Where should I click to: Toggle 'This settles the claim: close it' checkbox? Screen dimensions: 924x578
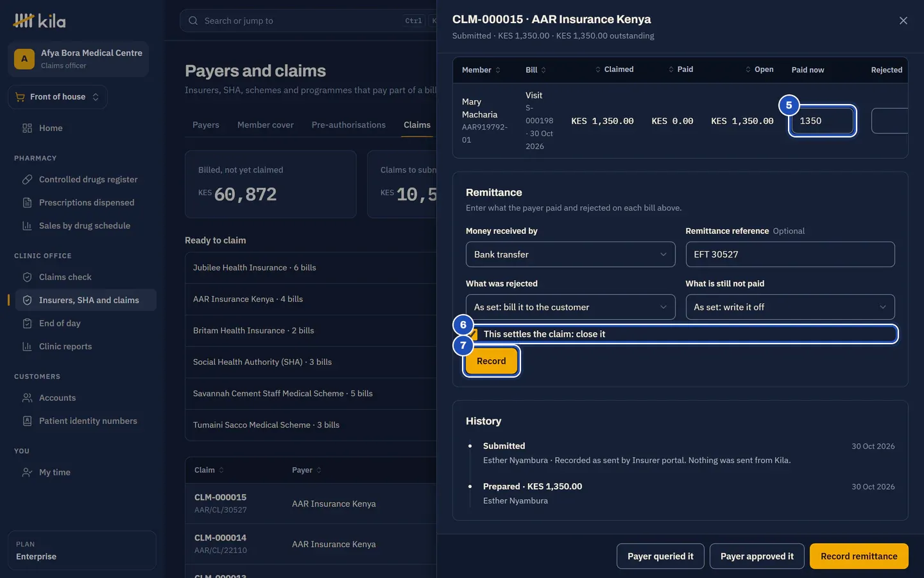[472, 334]
